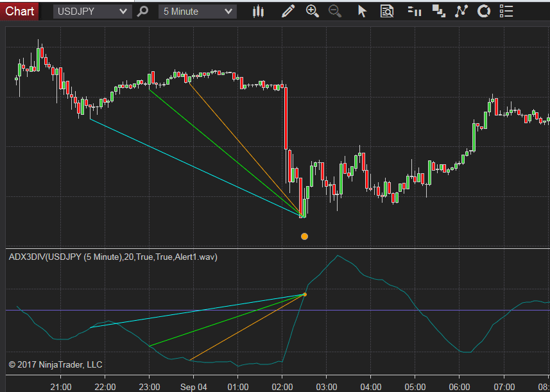Click the panels layout icon
Screen dimensions: 550x392
click(x=438, y=11)
